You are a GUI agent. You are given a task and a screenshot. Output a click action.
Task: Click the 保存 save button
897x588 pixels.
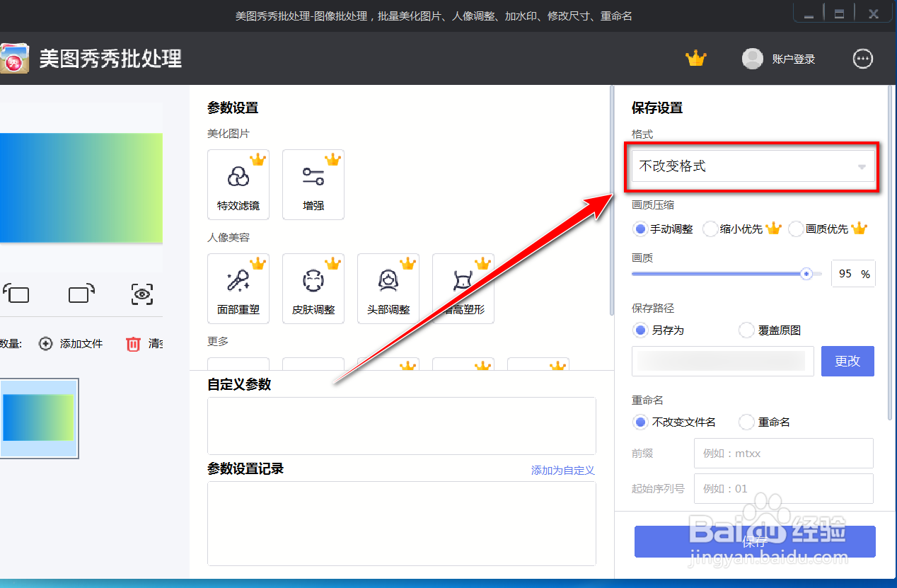point(755,542)
